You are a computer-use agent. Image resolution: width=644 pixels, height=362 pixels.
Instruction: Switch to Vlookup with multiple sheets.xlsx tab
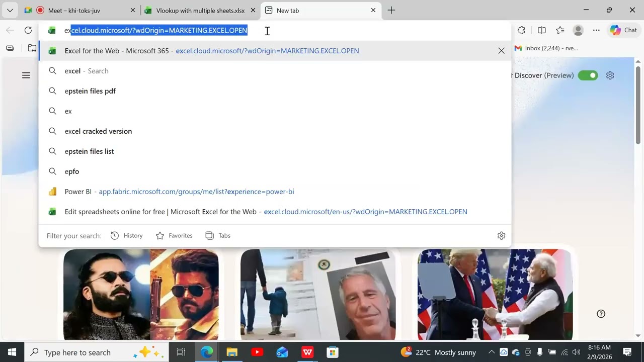point(200,10)
